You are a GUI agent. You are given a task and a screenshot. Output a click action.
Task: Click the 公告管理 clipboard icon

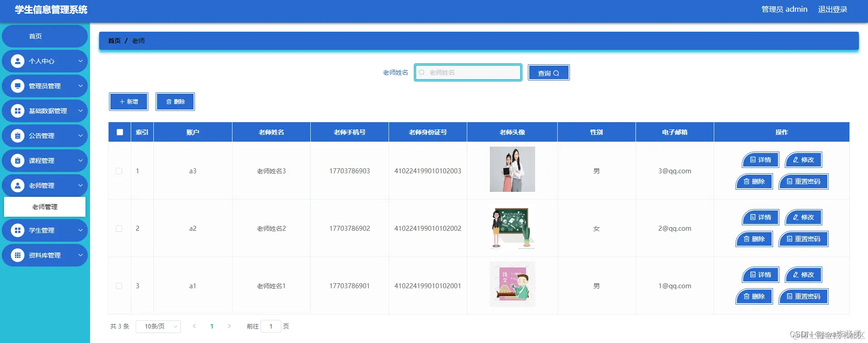pyautogui.click(x=18, y=136)
